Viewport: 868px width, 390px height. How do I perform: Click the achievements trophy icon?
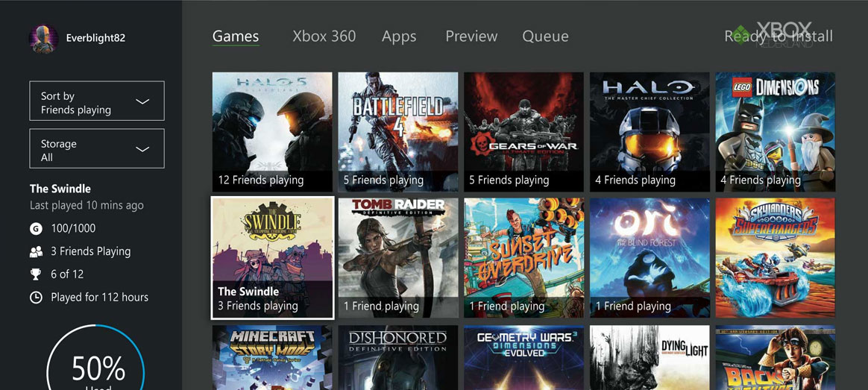[36, 274]
